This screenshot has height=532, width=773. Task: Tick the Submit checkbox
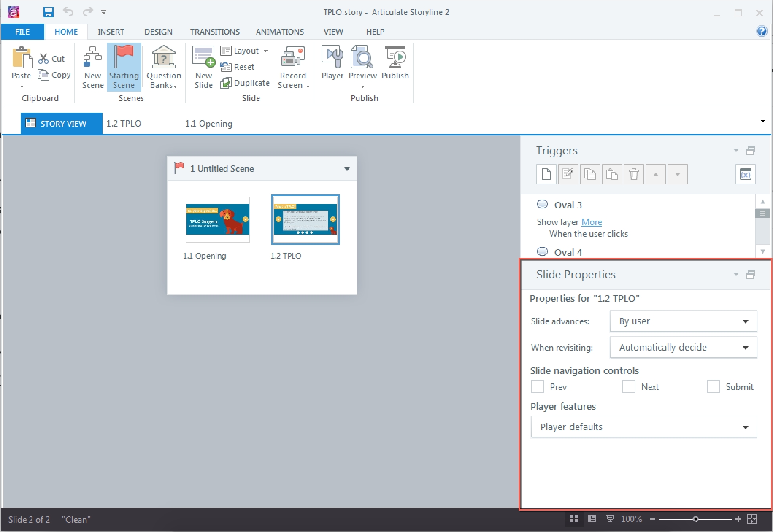click(713, 386)
